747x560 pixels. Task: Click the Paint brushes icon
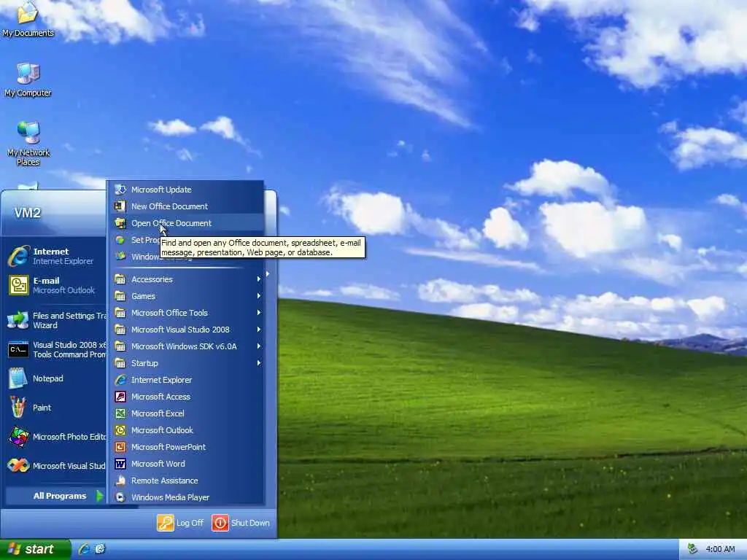[18, 408]
